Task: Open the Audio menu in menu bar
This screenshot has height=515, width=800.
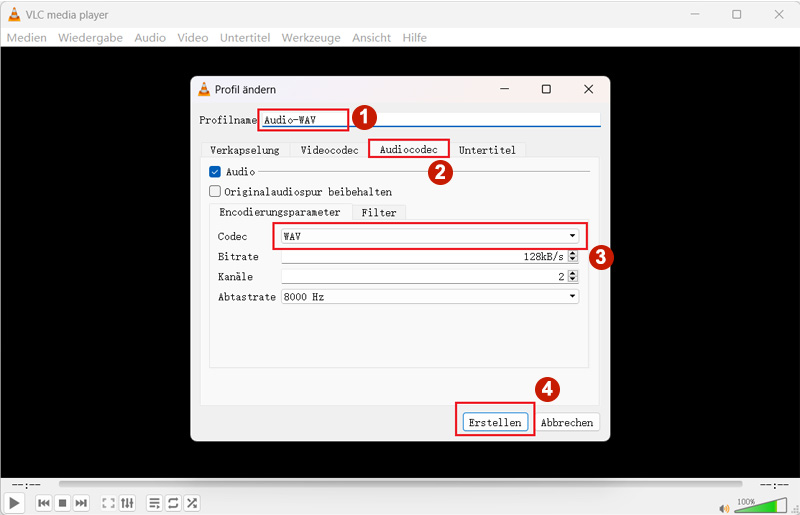Action: 150,38
